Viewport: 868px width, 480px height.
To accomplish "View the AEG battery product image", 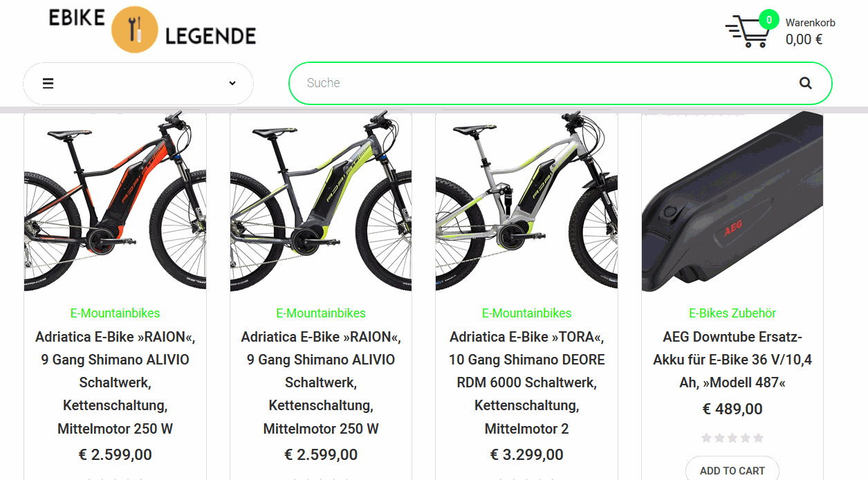I will click(x=732, y=201).
